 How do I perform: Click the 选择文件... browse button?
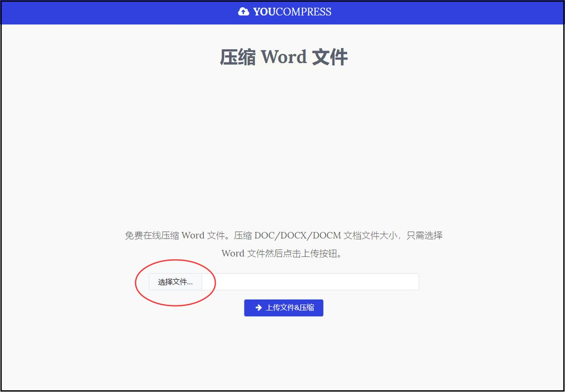pos(175,282)
